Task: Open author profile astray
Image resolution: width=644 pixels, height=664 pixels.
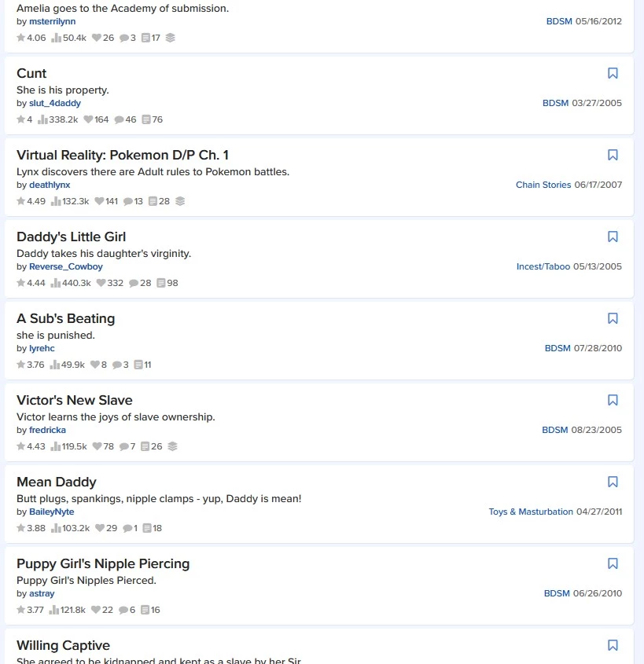Action: point(42,593)
